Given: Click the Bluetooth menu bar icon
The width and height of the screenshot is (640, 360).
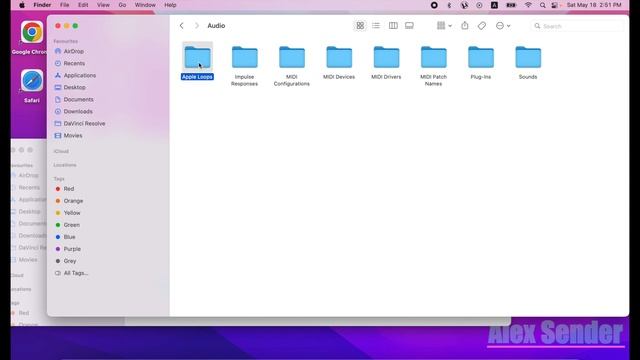Looking at the screenshot, I should tap(449, 5).
